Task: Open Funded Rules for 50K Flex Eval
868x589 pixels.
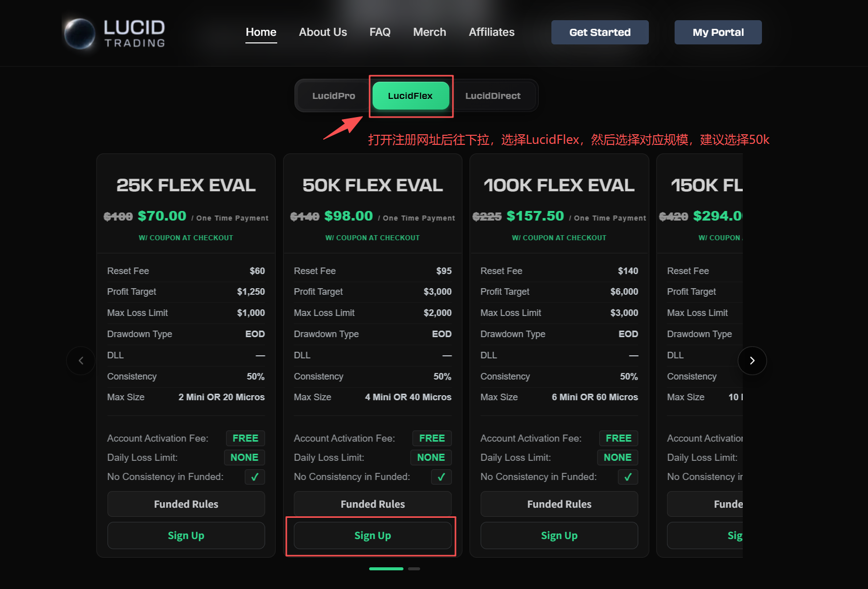Action: [x=373, y=504]
